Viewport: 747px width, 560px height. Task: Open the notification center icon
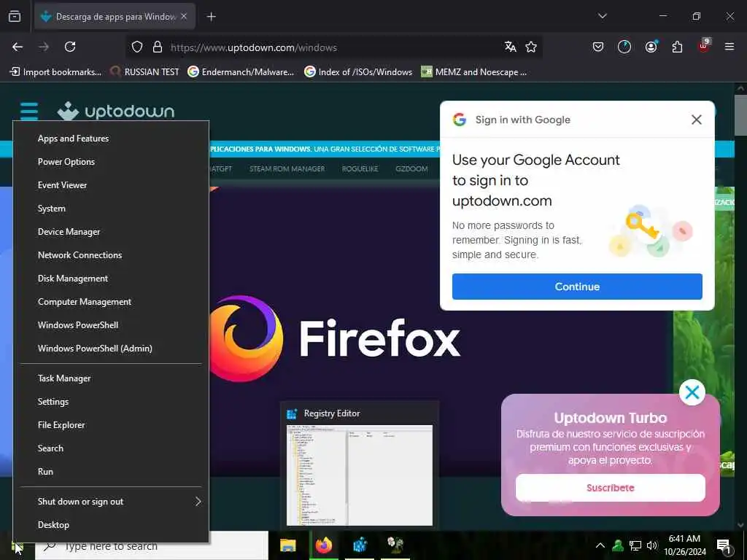pyautogui.click(x=724, y=546)
